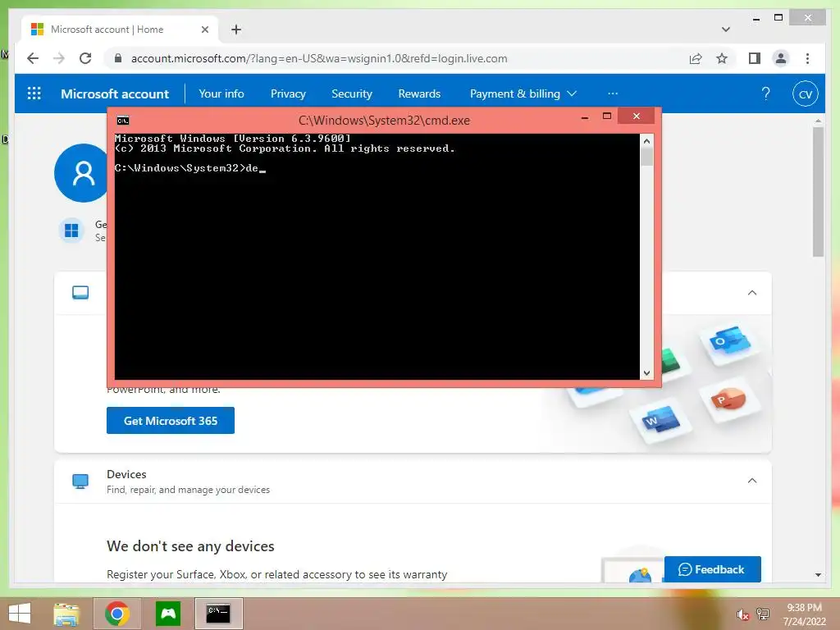Click cmd window scroll up arrow
Image resolution: width=840 pixels, height=630 pixels.
click(x=646, y=141)
